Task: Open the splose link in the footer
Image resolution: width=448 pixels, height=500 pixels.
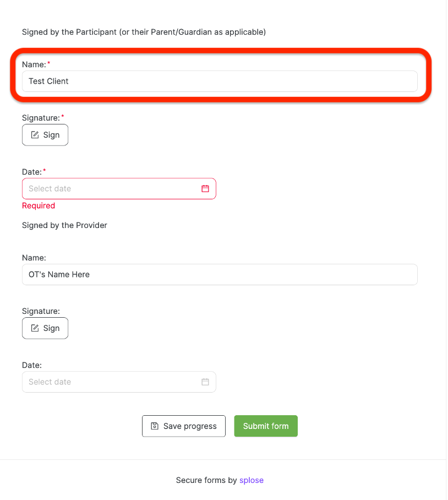Action: pos(252,480)
